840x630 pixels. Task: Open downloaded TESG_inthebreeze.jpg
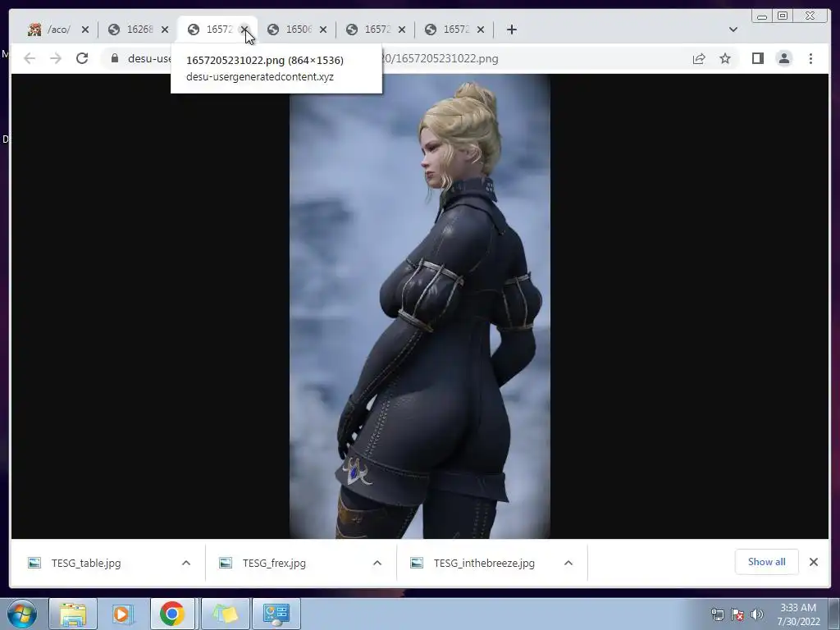(x=484, y=563)
